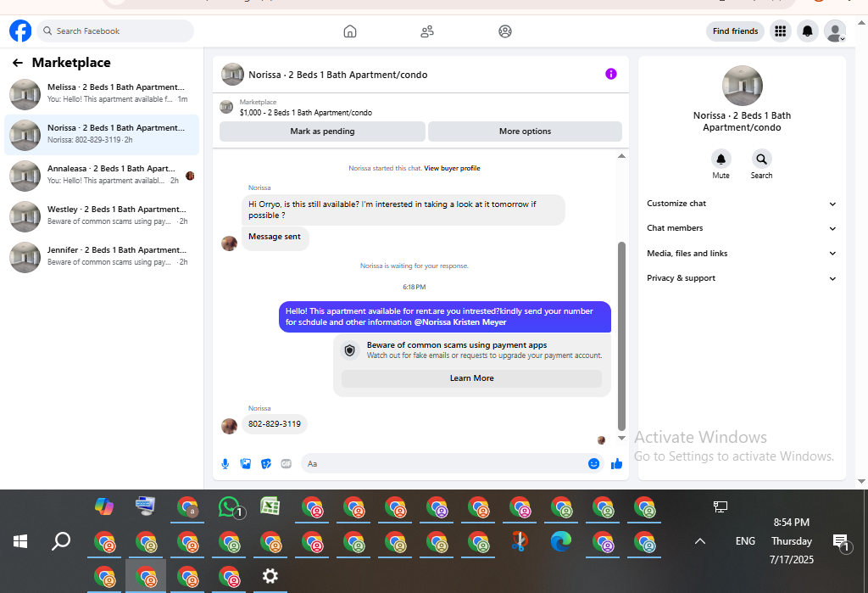Open the Friends icon in top navigation
The width and height of the screenshot is (868, 593).
tap(427, 31)
